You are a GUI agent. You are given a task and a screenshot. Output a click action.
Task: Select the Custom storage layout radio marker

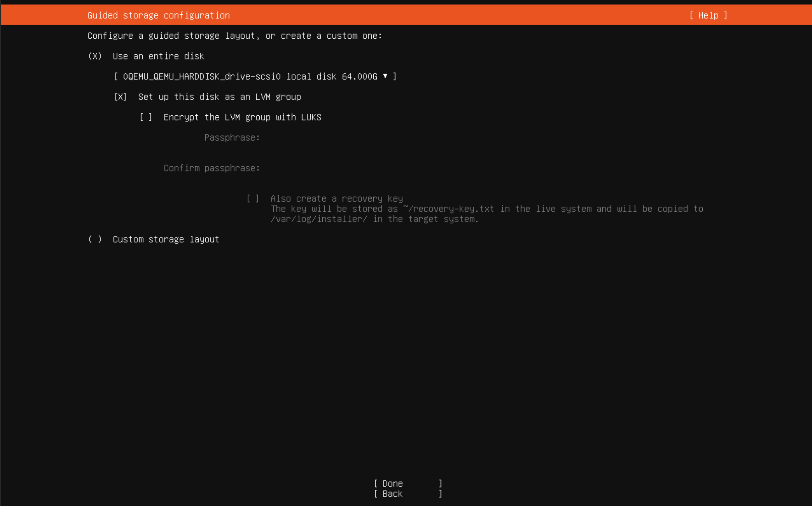[95, 240]
